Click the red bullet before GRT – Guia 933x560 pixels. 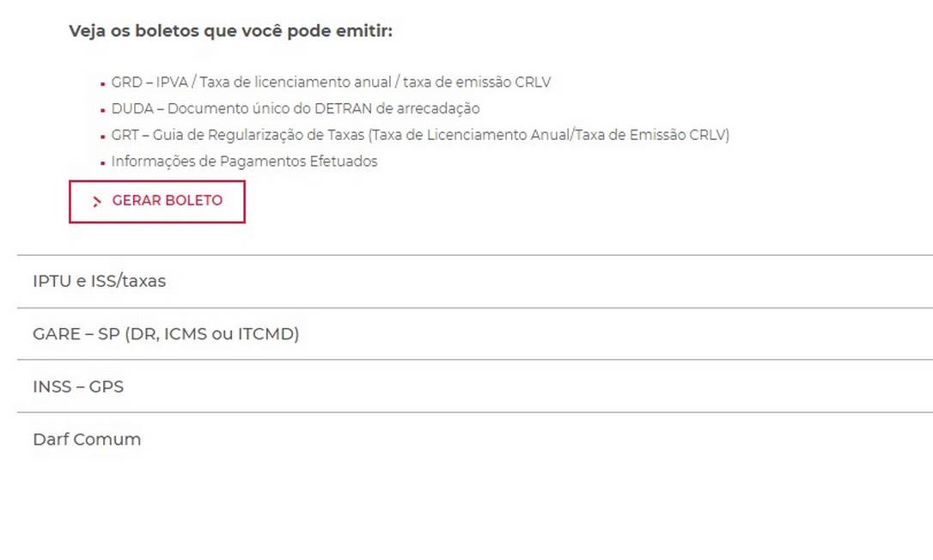point(103,137)
